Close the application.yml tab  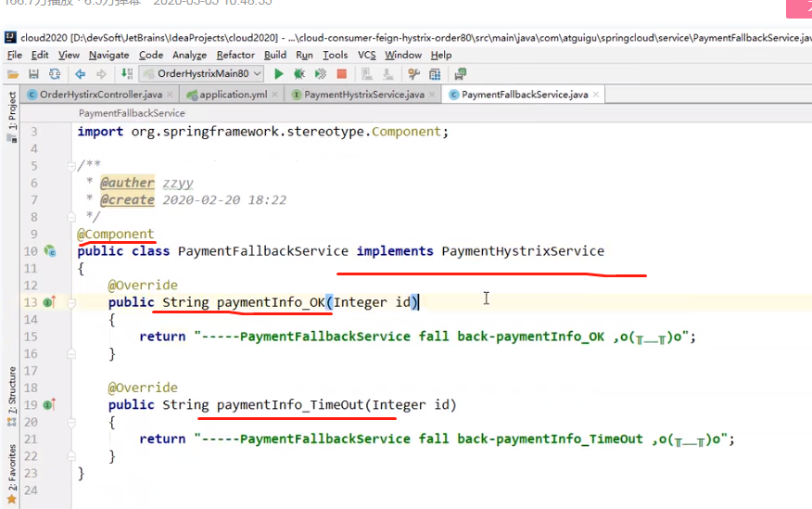(274, 95)
